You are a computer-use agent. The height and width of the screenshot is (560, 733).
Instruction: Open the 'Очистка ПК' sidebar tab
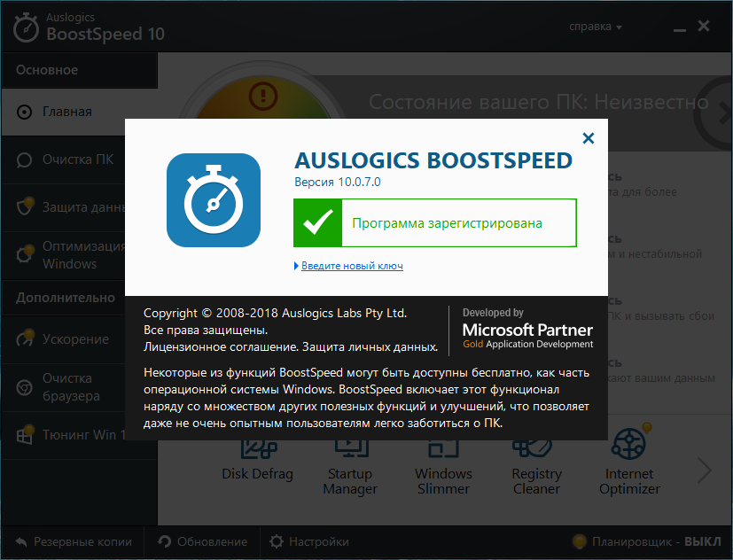[x=64, y=159]
